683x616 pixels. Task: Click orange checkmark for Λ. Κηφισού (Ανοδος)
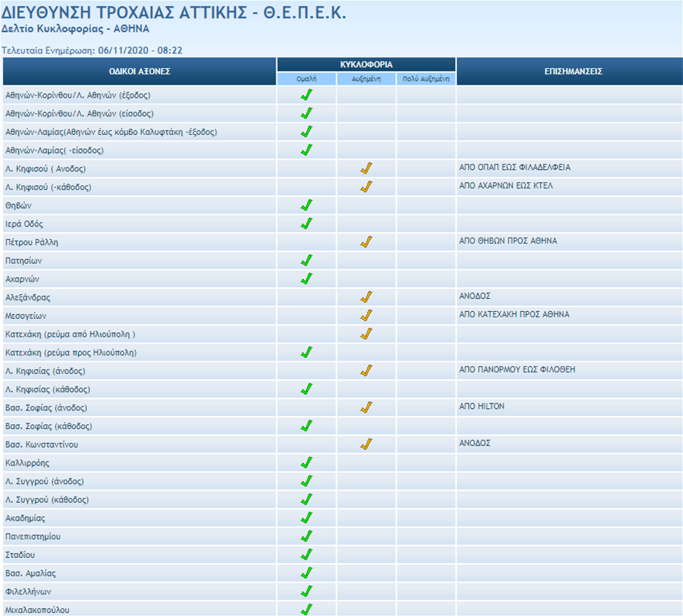[x=366, y=168]
